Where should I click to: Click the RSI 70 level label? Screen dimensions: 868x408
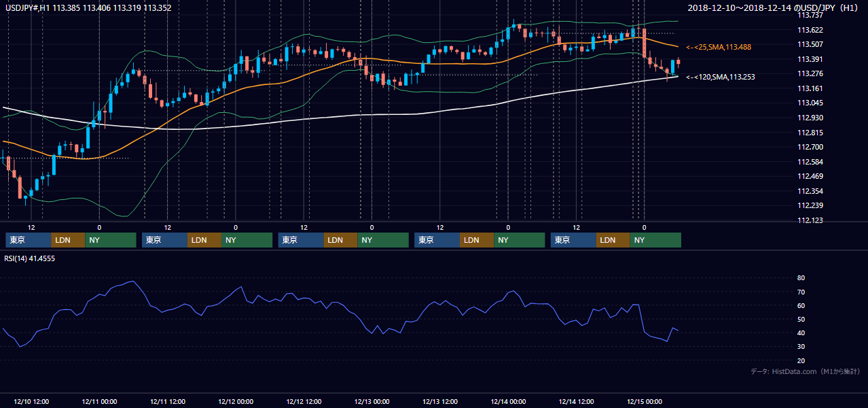tap(801, 292)
